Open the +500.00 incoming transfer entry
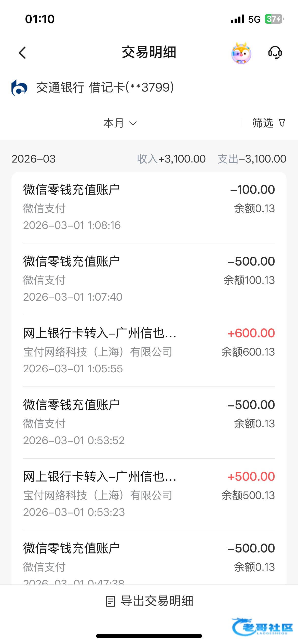298x644 pixels. click(149, 494)
